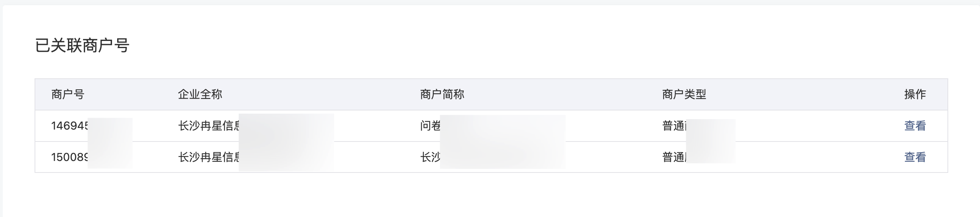Image resolution: width=980 pixels, height=217 pixels.
Task: Open 查看 link for merchant 150089
Action: [915, 157]
